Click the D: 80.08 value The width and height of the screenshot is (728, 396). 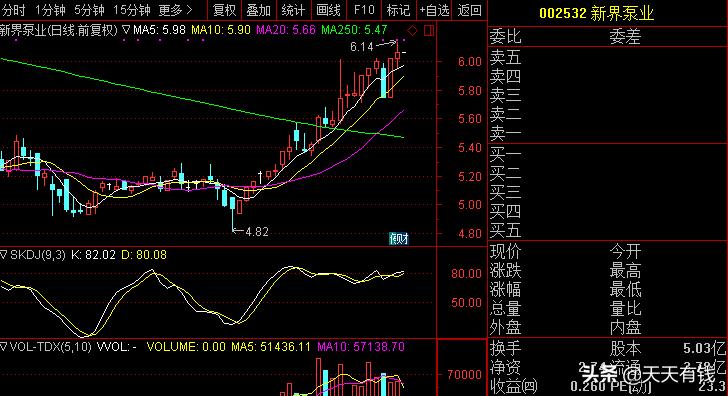(x=144, y=254)
